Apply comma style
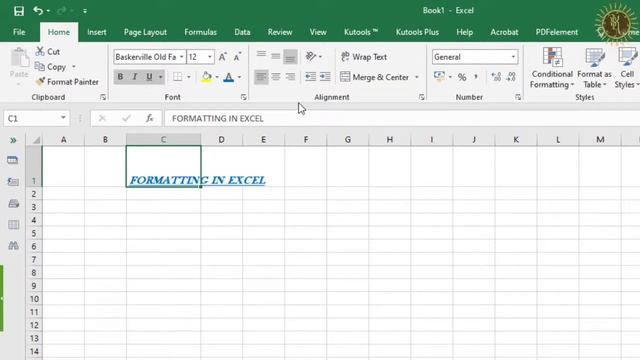This screenshot has width=640, height=360. click(x=476, y=77)
